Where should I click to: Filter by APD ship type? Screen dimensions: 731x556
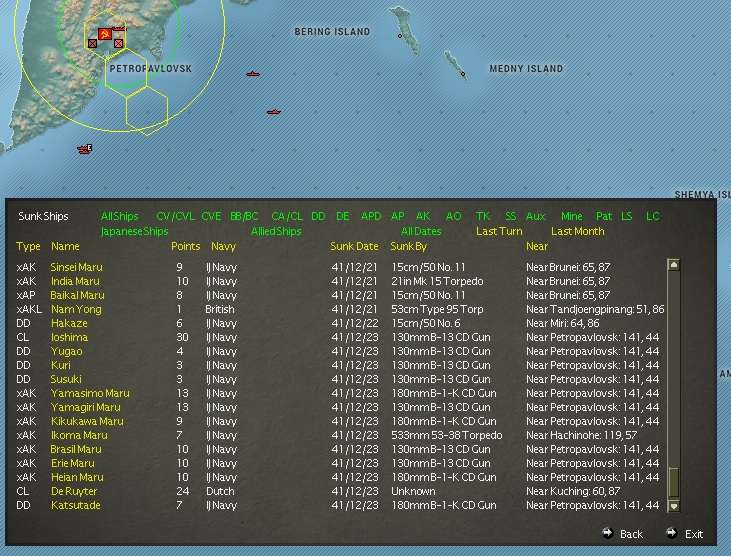(371, 216)
